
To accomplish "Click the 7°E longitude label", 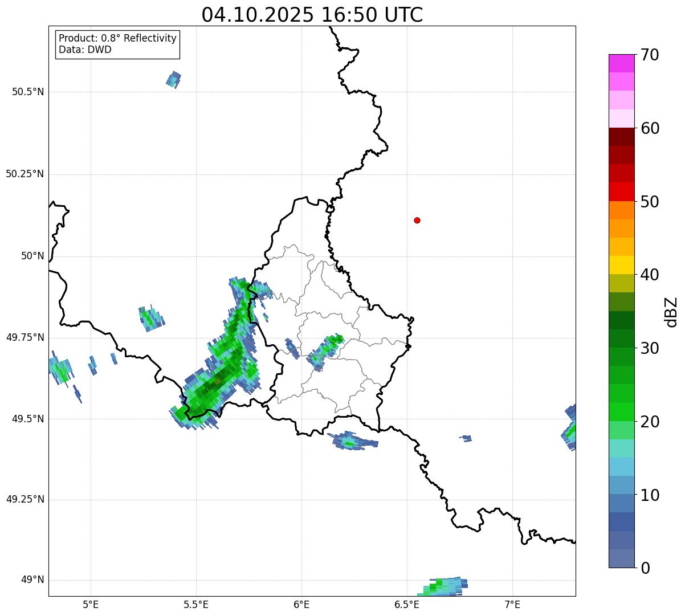I will click(x=512, y=604).
